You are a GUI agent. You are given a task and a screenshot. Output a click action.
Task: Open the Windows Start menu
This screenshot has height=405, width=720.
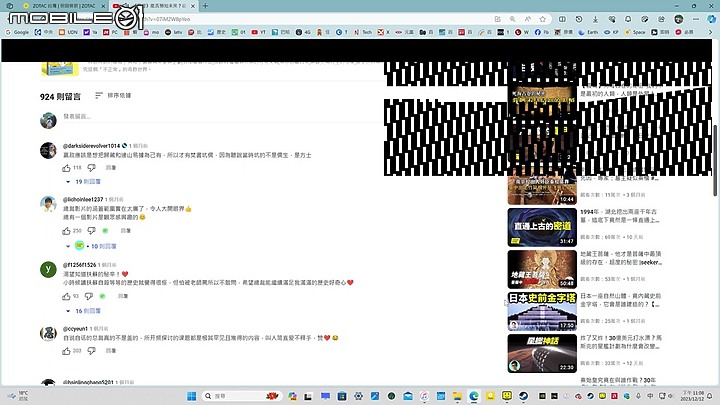point(191,396)
